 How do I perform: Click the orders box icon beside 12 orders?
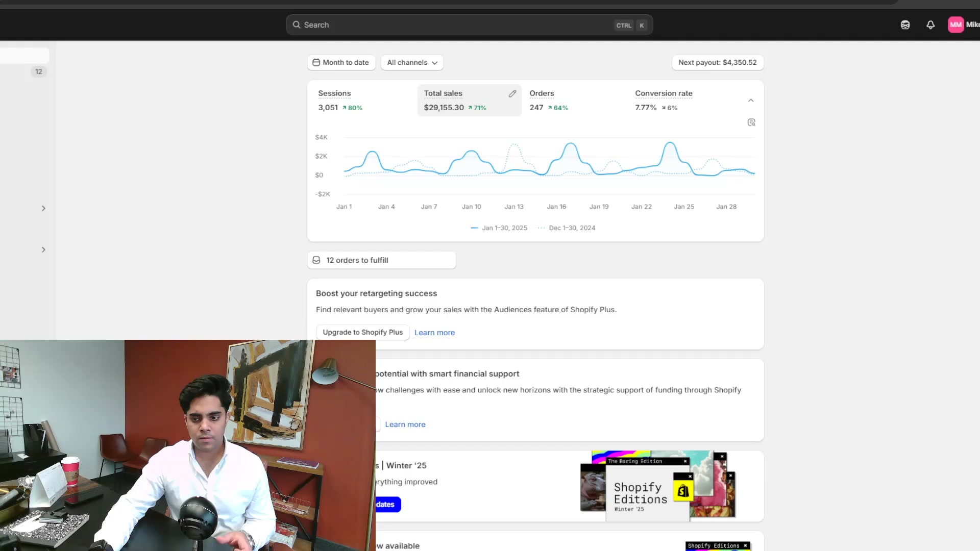pos(316,260)
